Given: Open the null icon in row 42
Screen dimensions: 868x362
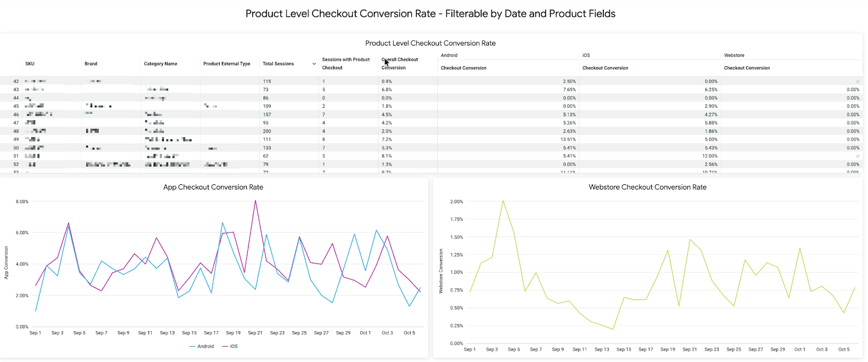Looking at the screenshot, I should pyautogui.click(x=857, y=81).
